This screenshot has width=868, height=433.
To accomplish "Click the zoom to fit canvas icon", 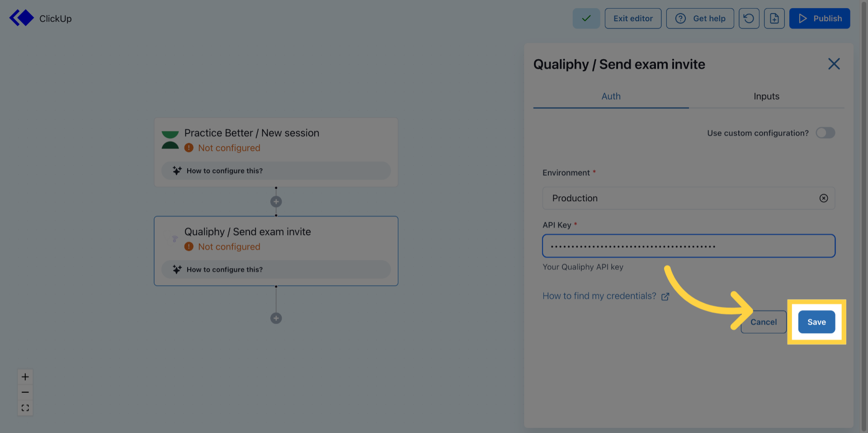I will [x=25, y=407].
